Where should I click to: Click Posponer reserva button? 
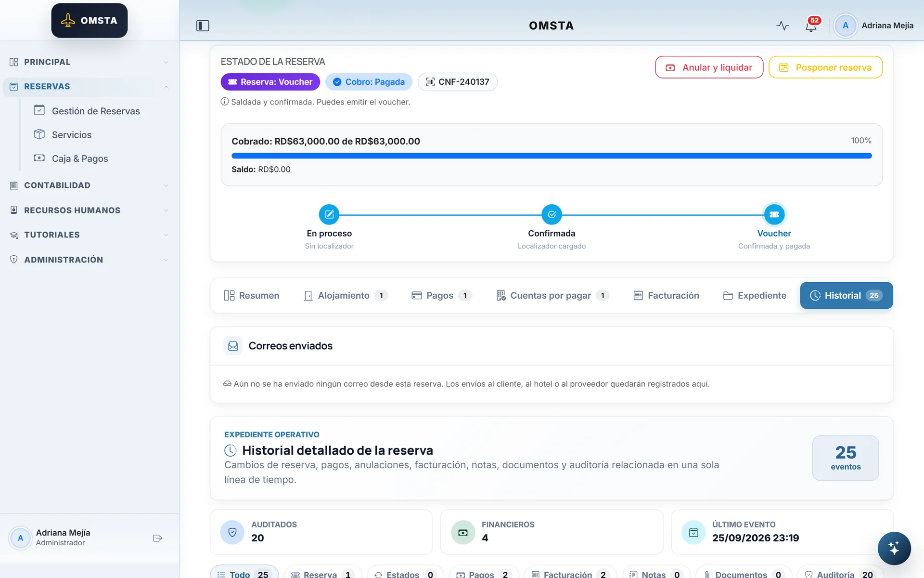(x=825, y=67)
